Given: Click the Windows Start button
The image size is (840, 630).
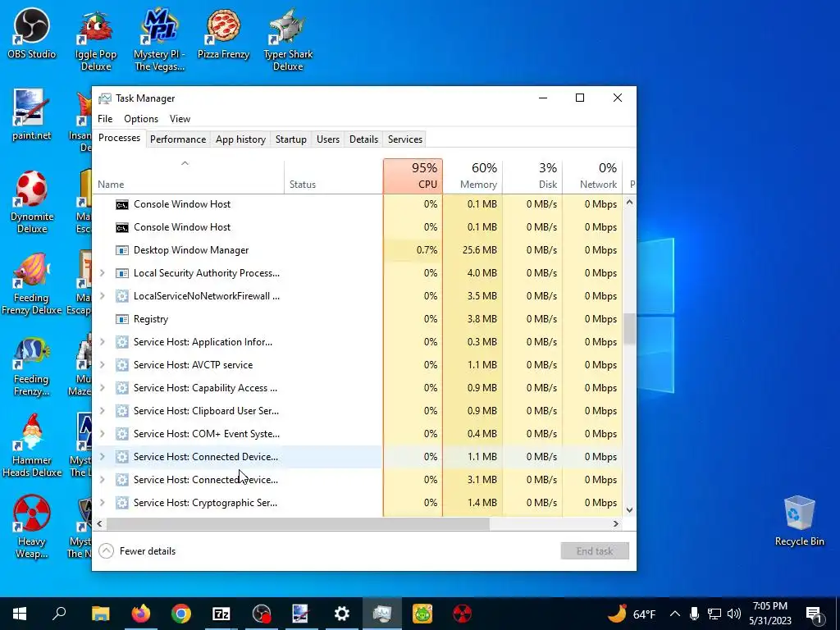Looking at the screenshot, I should (20, 614).
